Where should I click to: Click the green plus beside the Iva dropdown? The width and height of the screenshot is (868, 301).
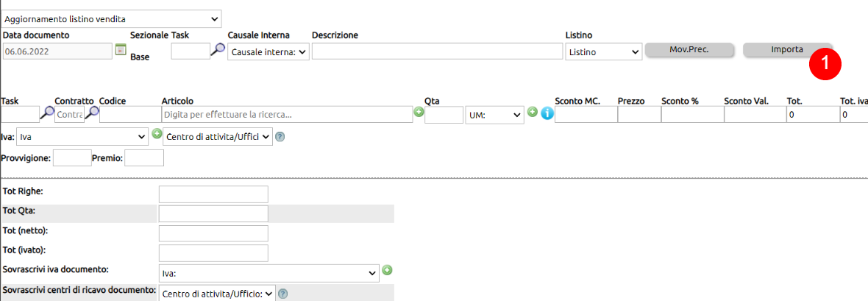[157, 134]
